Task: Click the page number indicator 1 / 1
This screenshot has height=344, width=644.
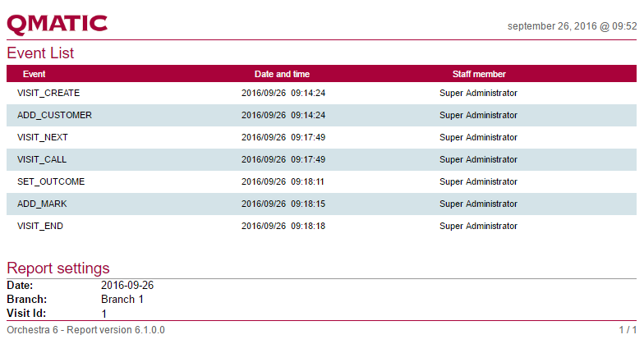Action: click(x=628, y=330)
